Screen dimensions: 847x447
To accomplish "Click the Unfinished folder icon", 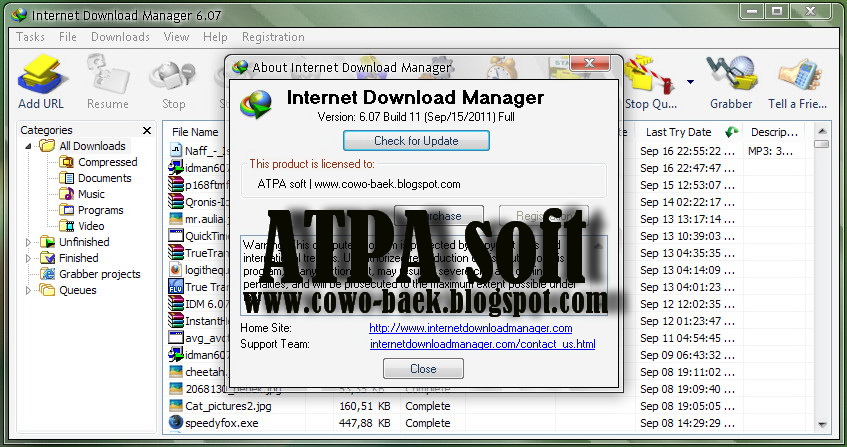I will coord(48,242).
